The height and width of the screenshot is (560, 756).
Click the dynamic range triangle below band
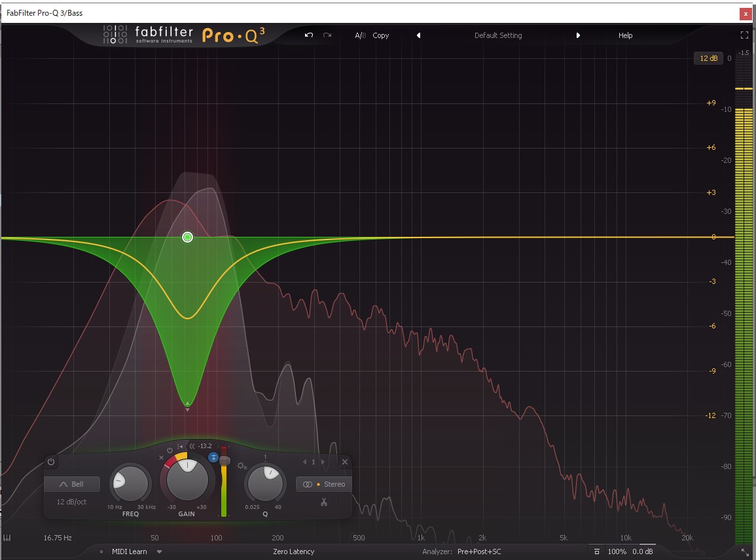coord(188,410)
